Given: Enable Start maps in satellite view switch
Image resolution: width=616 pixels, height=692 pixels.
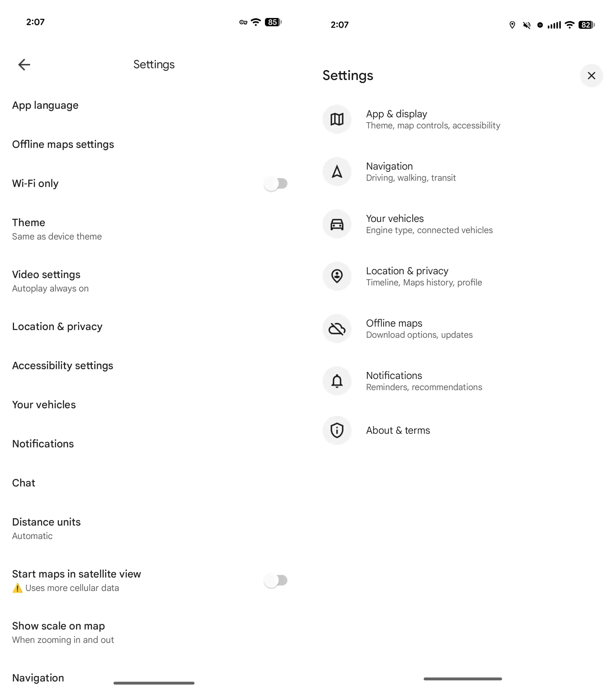Looking at the screenshot, I should (275, 580).
